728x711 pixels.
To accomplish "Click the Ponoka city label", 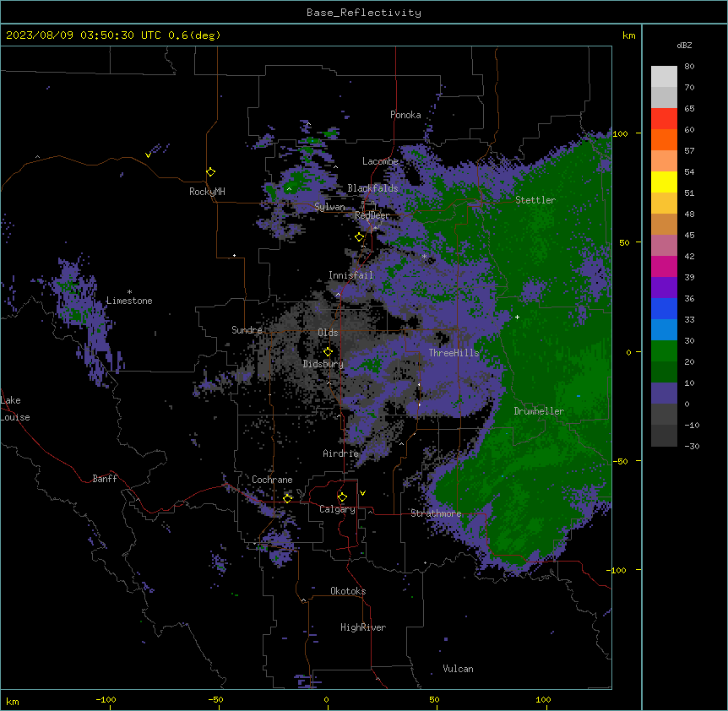I will [x=405, y=115].
